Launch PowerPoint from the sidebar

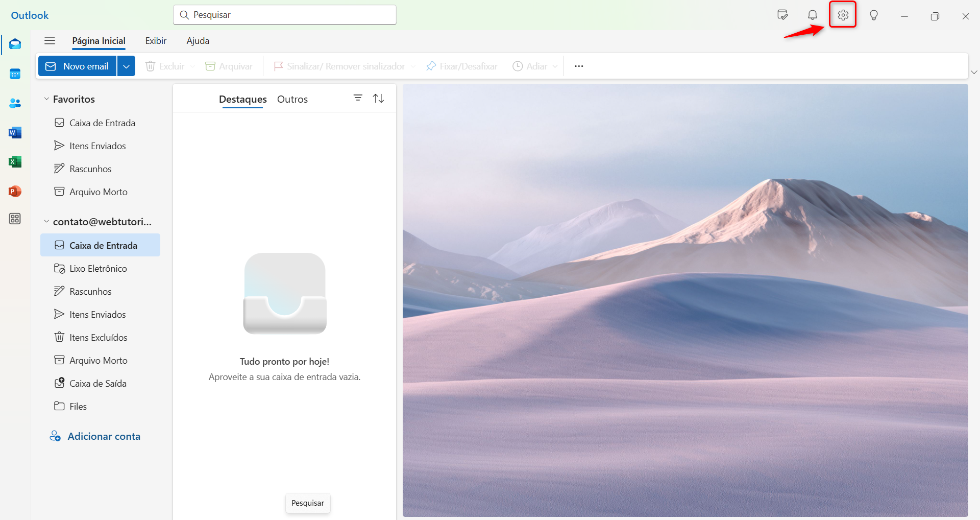[15, 192]
